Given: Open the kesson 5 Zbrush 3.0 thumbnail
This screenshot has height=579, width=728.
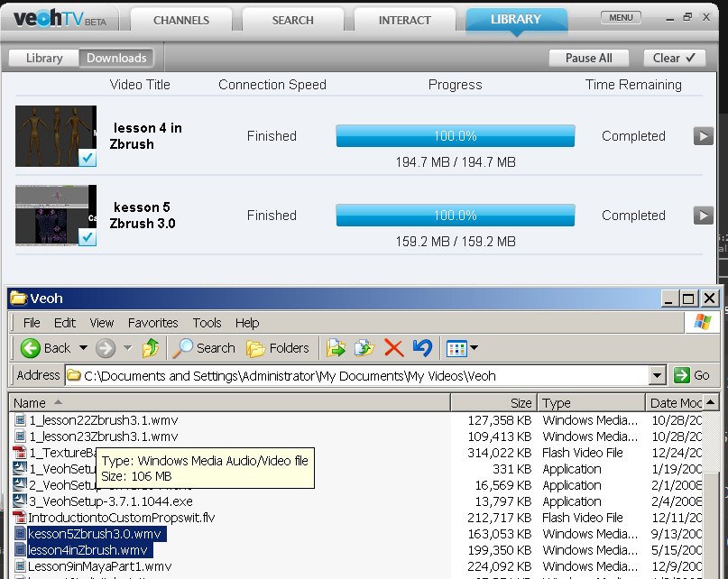Looking at the screenshot, I should coord(56,216).
